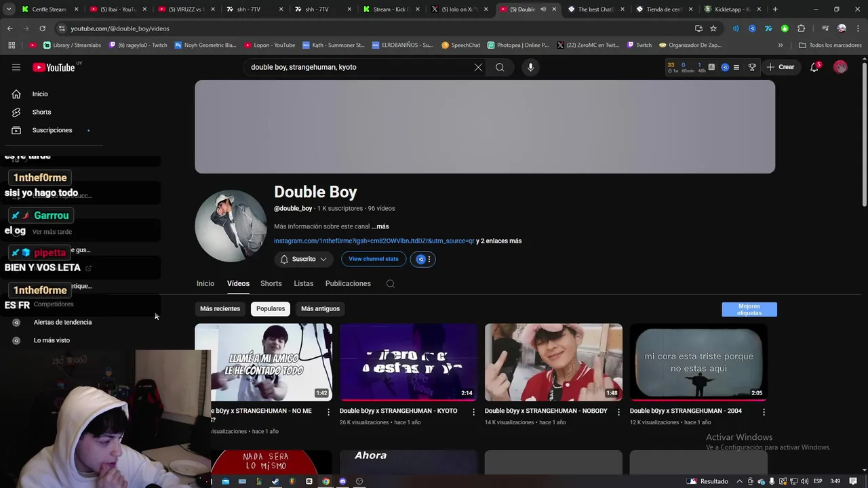Open the Crear menu
The width and height of the screenshot is (868, 488).
point(781,67)
